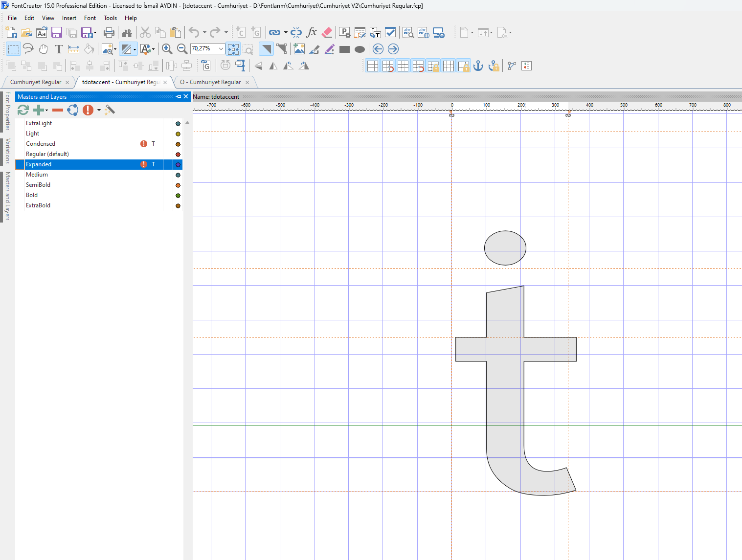
Task: Click the fx transform icon
Action: [312, 33]
